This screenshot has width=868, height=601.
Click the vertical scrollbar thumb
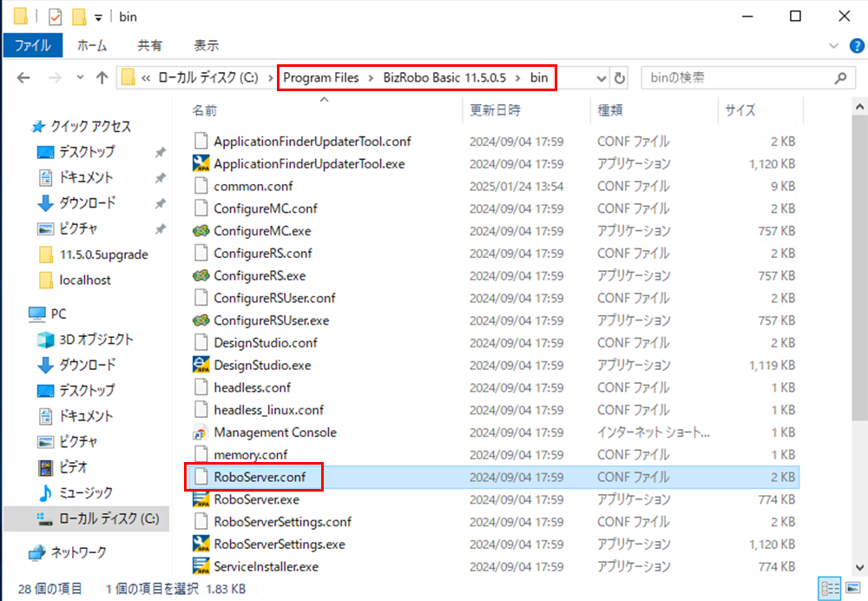859,267
